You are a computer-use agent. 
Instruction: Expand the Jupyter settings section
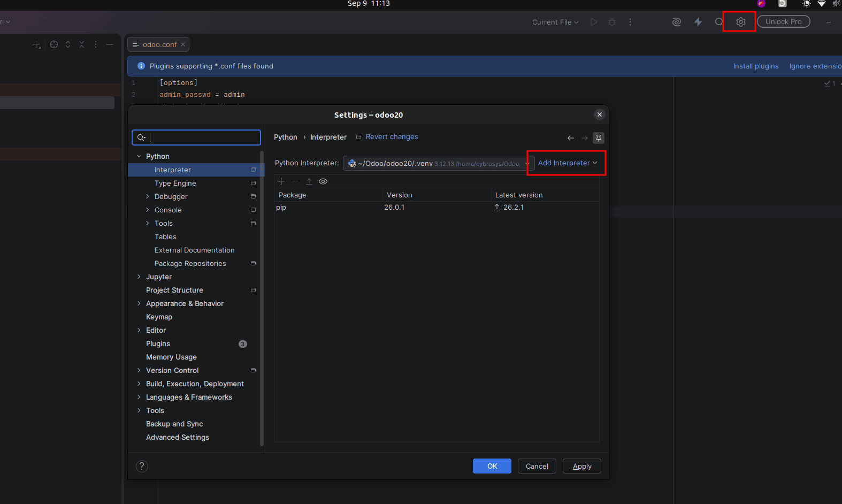click(139, 277)
